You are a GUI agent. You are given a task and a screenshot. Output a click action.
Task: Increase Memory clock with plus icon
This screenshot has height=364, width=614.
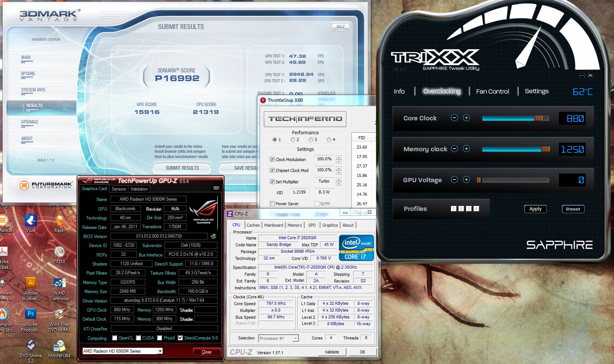point(466,149)
